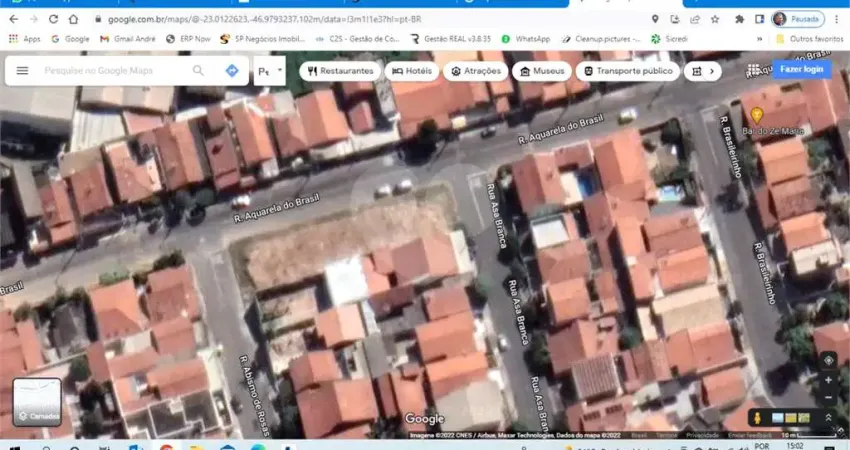Viewport: 850px width, 450px height.
Task: Expand the 'Pt' dropdown beside the search box
Action: tap(269, 71)
